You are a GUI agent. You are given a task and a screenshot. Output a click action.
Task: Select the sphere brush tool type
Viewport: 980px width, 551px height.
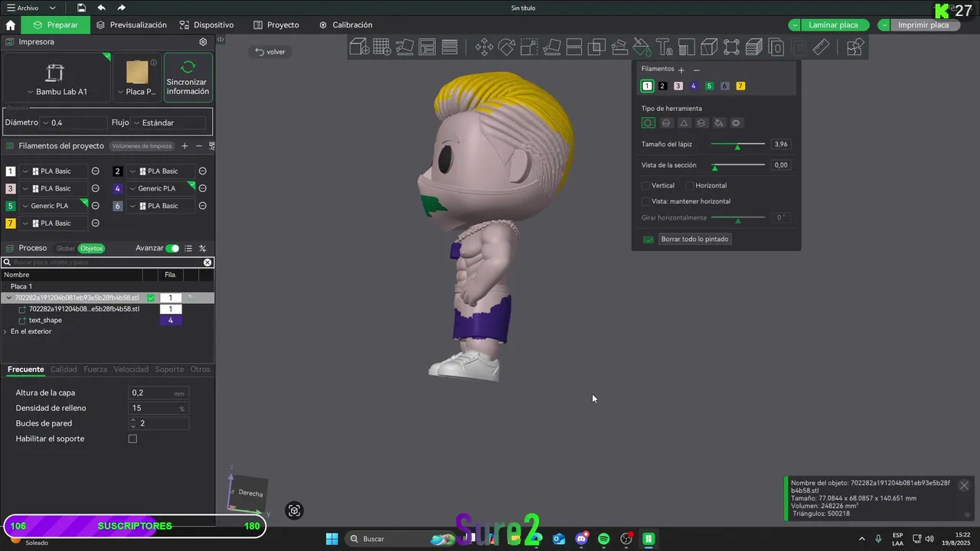pyautogui.click(x=666, y=122)
